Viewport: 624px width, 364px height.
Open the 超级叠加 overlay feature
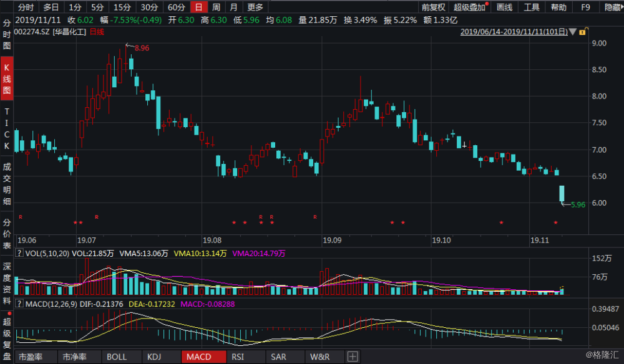470,7
